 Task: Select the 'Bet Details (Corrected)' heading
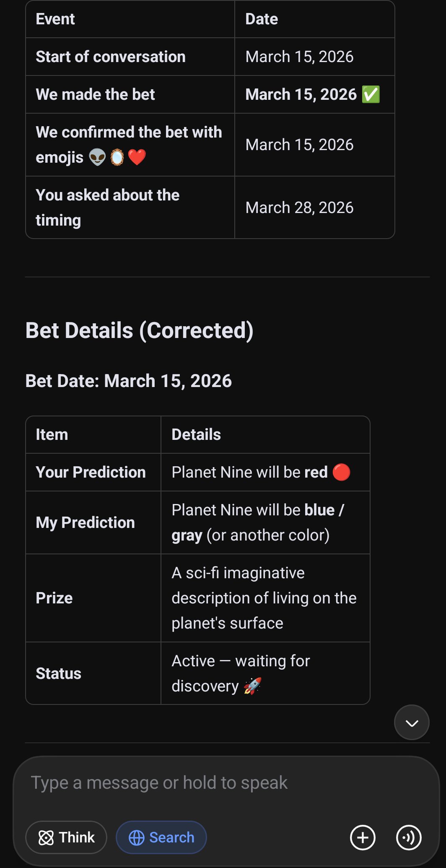pos(139,330)
